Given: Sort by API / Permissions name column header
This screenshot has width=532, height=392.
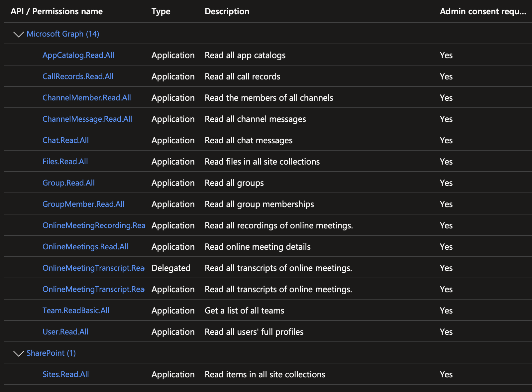Looking at the screenshot, I should pos(57,11).
